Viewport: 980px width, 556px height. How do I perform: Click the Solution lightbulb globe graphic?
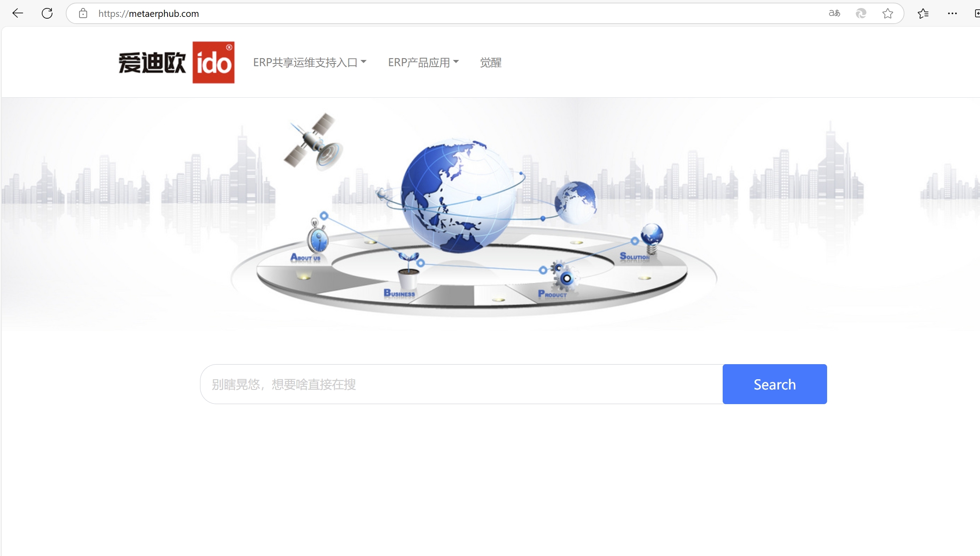tap(652, 238)
